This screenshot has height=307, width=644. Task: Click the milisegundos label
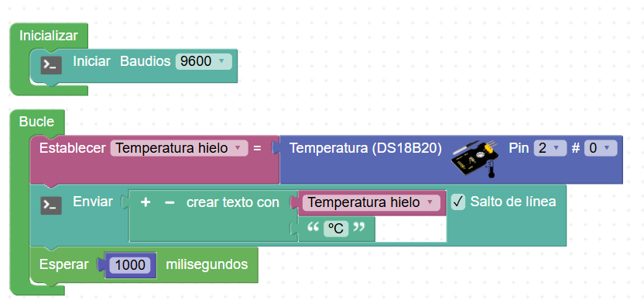pos(207,264)
